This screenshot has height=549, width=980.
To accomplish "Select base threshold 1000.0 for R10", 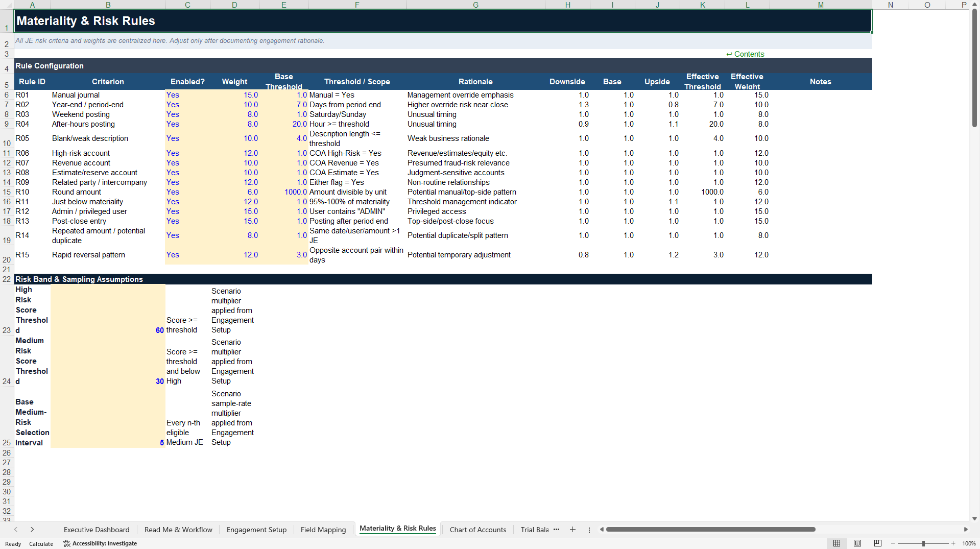I will click(283, 192).
